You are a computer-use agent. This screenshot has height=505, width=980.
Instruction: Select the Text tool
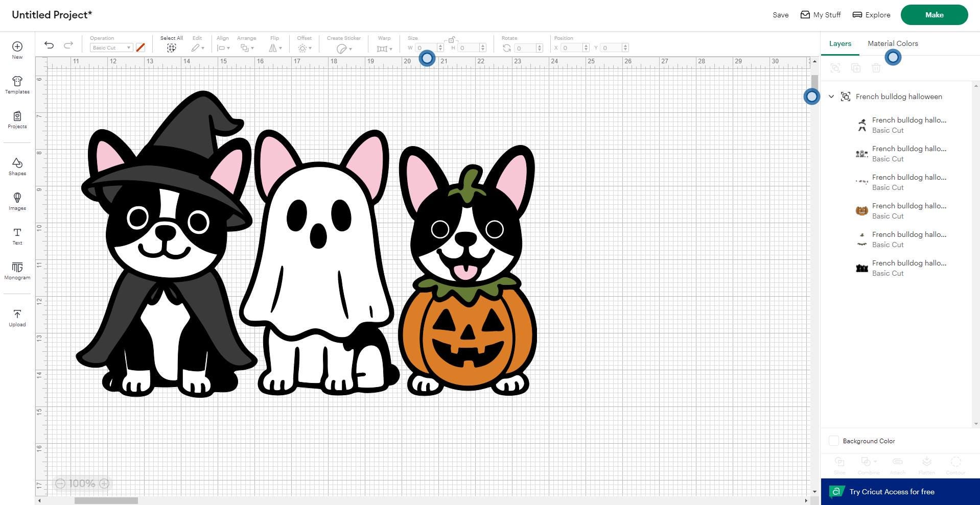coord(17,236)
